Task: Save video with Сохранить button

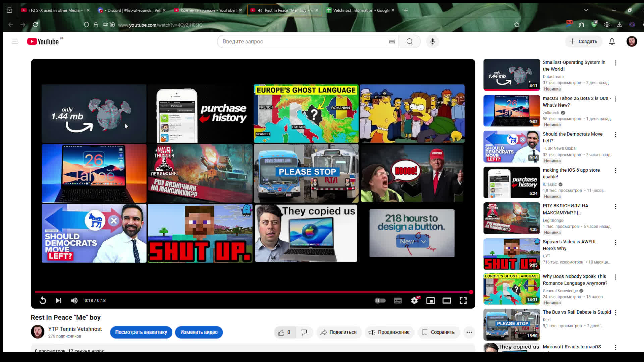Action: point(438,332)
